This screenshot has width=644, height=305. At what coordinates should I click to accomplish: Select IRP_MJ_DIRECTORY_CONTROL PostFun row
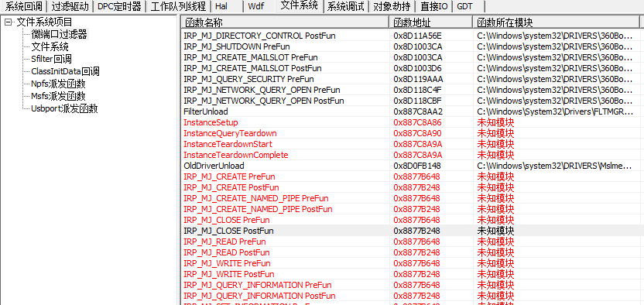[x=410, y=36]
